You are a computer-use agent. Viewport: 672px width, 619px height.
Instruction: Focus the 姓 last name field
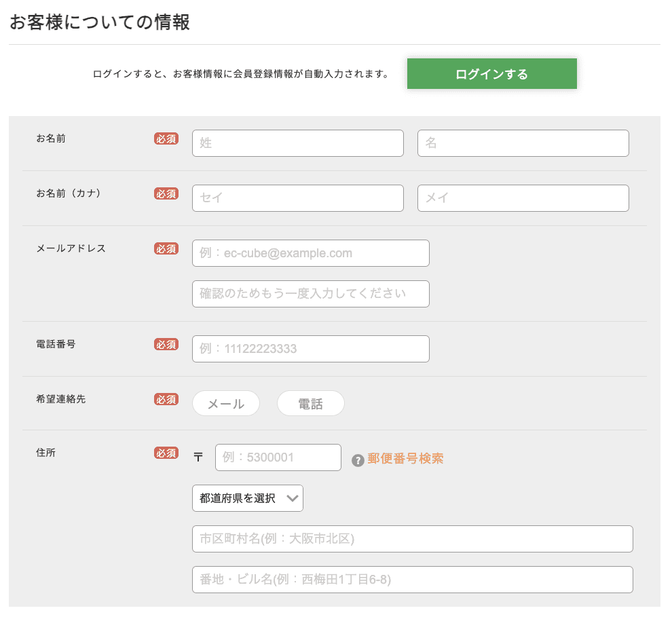click(x=297, y=143)
